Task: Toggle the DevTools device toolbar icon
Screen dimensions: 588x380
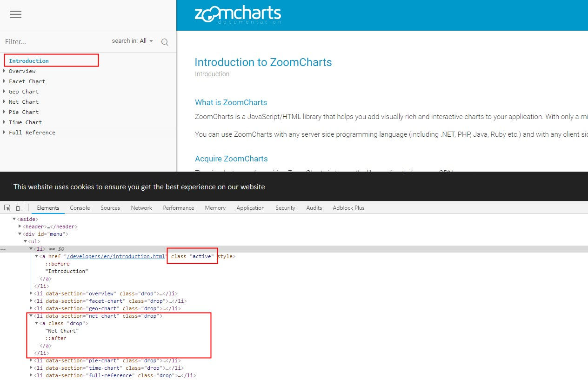Action: point(20,207)
